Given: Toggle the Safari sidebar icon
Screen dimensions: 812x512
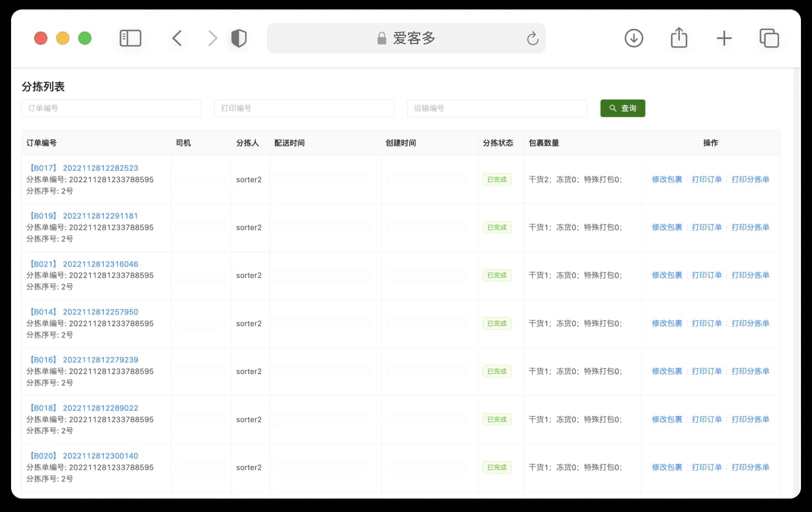Looking at the screenshot, I should (x=131, y=38).
